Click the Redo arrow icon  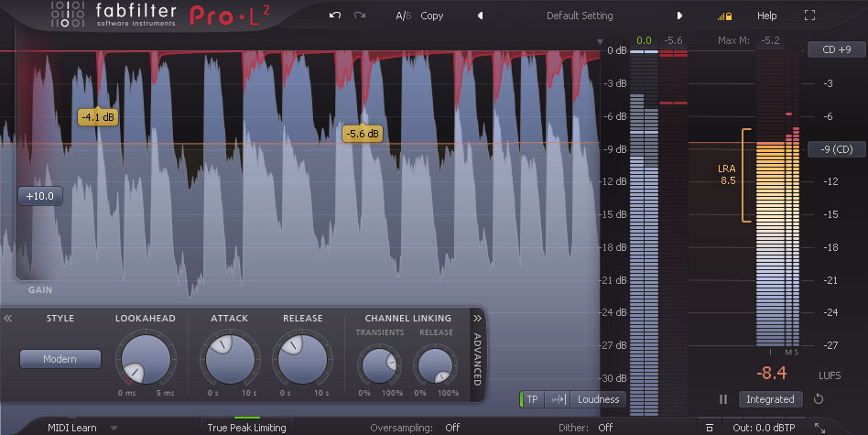[360, 16]
